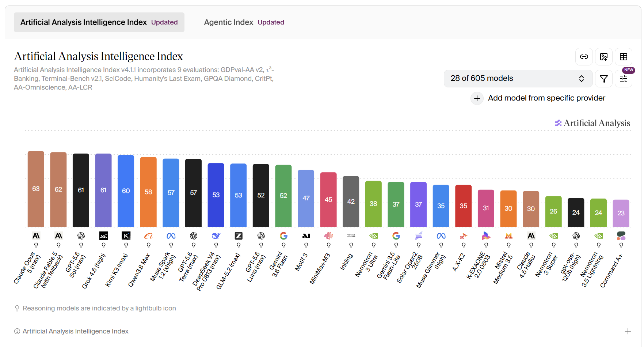Click the Claude Opus 5 bar showing 63
The width and height of the screenshot is (644, 347).
coord(36,189)
